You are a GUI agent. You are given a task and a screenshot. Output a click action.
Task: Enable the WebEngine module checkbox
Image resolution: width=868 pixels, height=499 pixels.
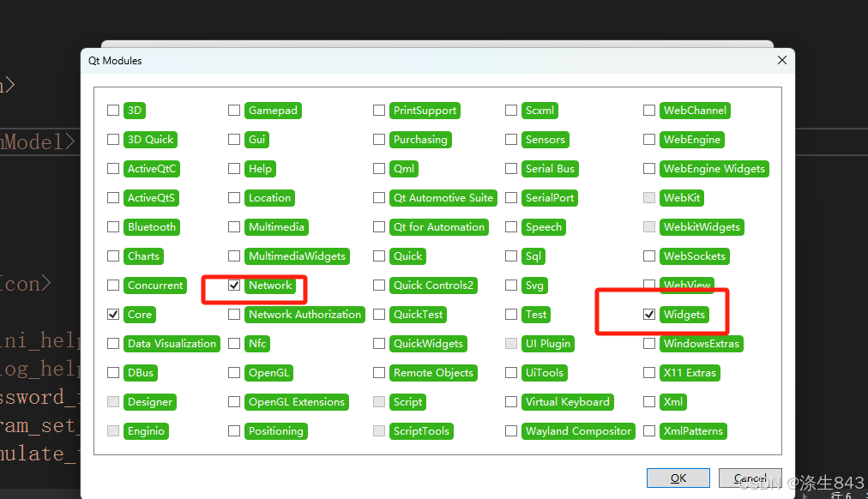click(649, 140)
